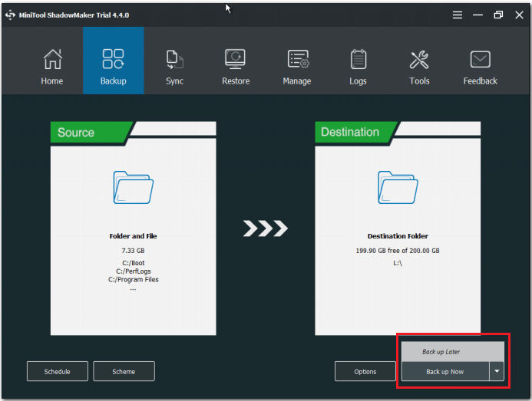Viewport: 532px width, 401px height.
Task: Expand the Back up Now dropdown arrow
Action: [497, 372]
